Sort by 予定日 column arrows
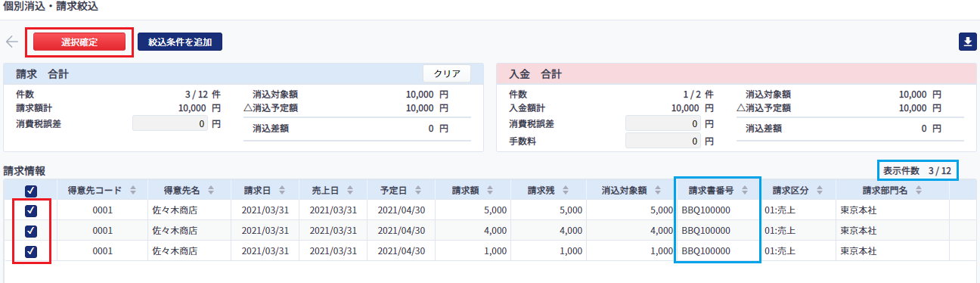This screenshot has width=980, height=283. point(417,190)
